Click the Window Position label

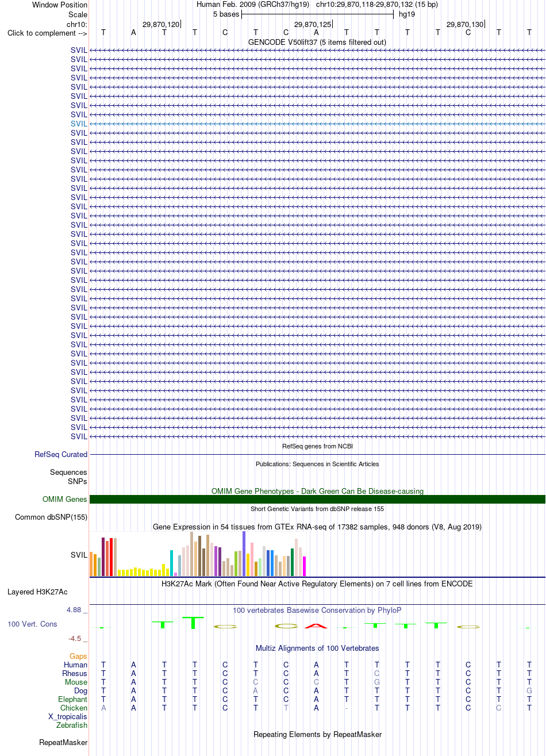pyautogui.click(x=60, y=5)
